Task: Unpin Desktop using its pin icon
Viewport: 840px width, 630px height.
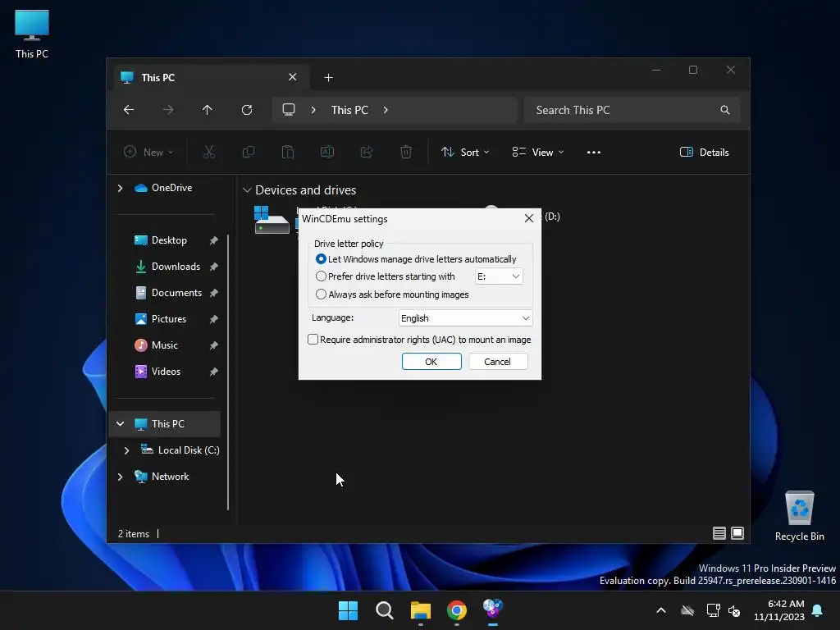Action: pyautogui.click(x=214, y=240)
